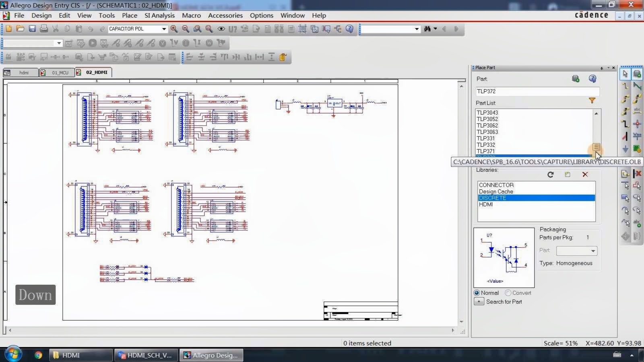The image size is (644, 362).
Task: Select the Convert radio button
Action: [508, 293]
